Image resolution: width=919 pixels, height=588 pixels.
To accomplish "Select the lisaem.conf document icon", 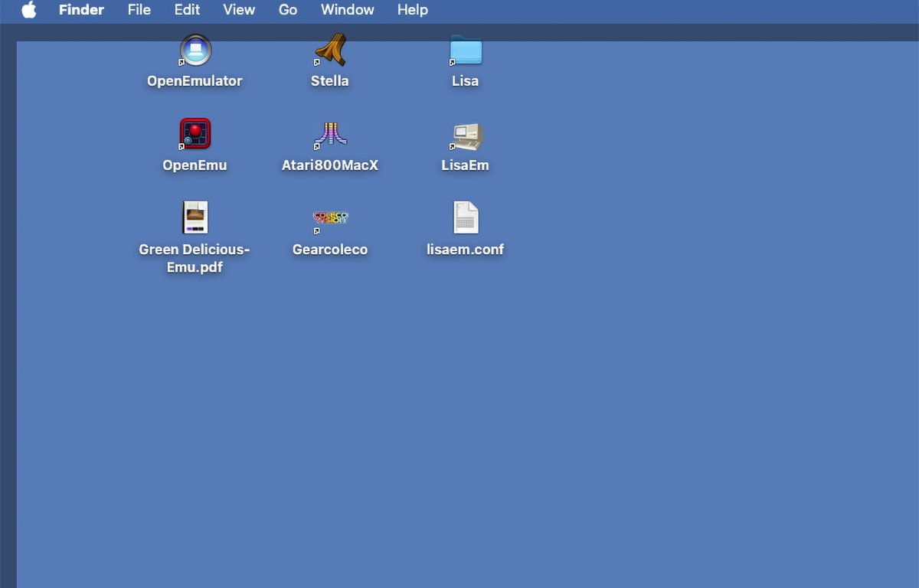I will (466, 218).
